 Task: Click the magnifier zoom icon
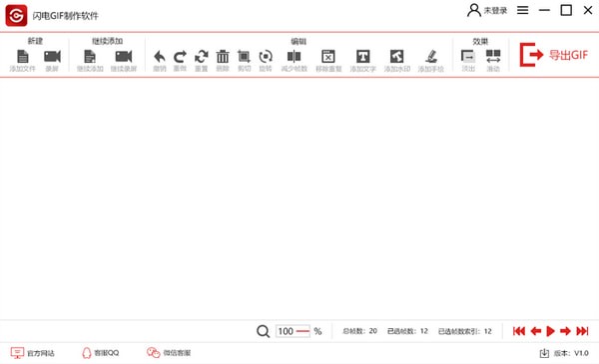coord(263,331)
